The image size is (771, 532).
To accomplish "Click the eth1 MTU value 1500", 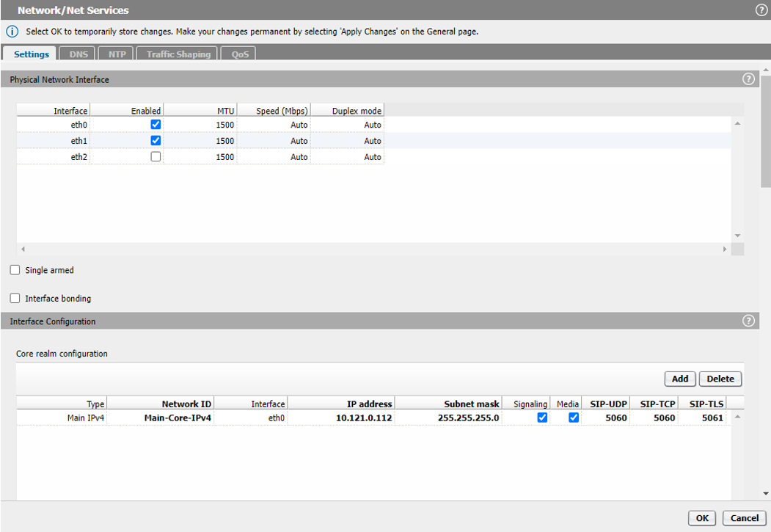I will coord(200,141).
